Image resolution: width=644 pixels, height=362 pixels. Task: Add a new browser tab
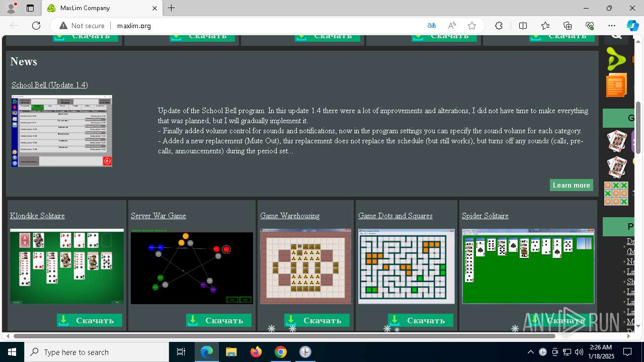pos(171,8)
